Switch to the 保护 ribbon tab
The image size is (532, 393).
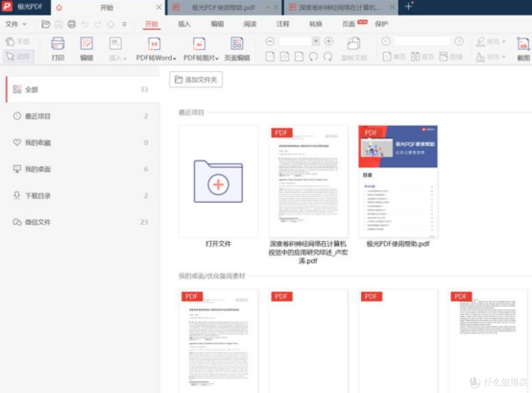point(381,24)
